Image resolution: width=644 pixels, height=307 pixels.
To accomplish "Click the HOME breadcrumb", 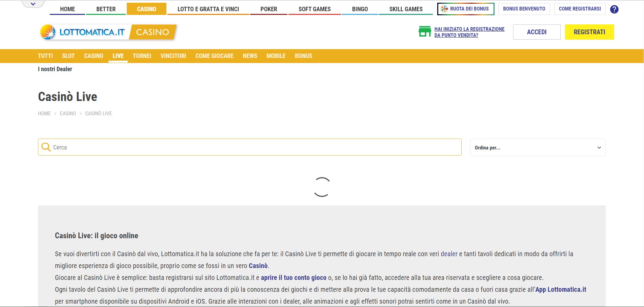I will pos(44,114).
